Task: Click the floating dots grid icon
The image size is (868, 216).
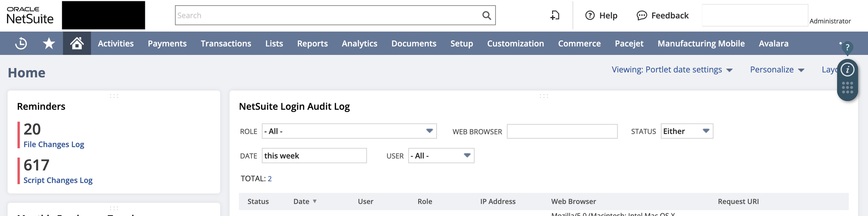Action: pos(848,88)
